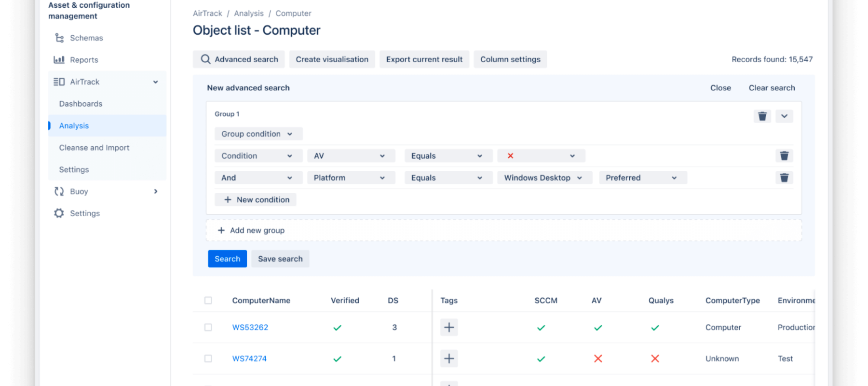
Task: Click the plus icon of Add new group
Action: [x=221, y=231]
